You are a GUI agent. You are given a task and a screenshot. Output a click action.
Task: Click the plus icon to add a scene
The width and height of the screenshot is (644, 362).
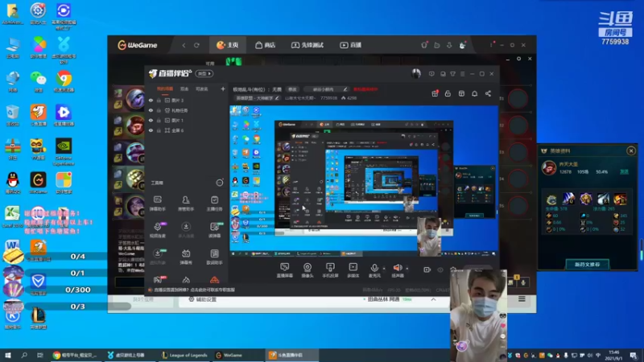pyautogui.click(x=223, y=88)
